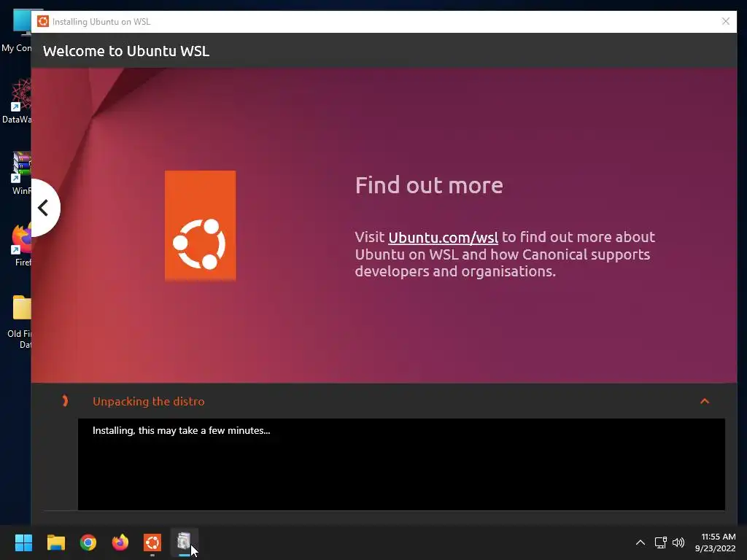Screen dimensions: 747x560
Task: Go back to the previous installer slide
Action: tap(44, 208)
